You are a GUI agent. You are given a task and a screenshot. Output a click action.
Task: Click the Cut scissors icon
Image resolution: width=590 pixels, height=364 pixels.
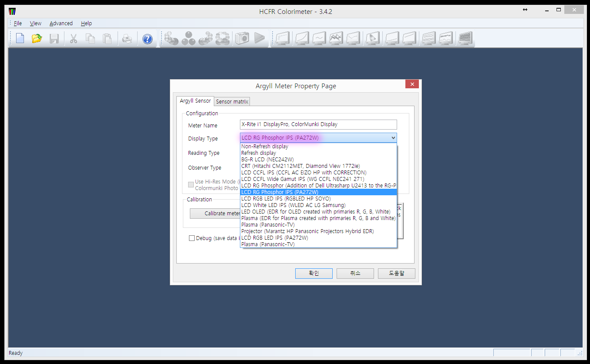pos(74,39)
